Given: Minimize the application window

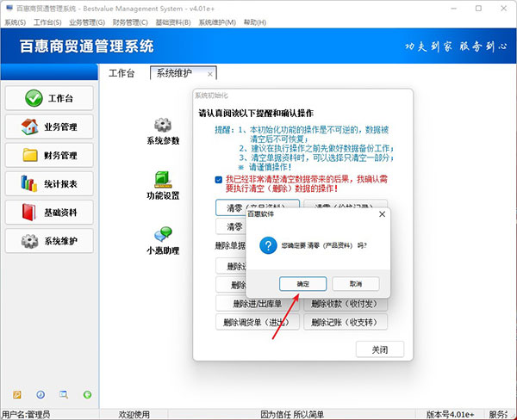Looking at the screenshot, I should 454,9.
